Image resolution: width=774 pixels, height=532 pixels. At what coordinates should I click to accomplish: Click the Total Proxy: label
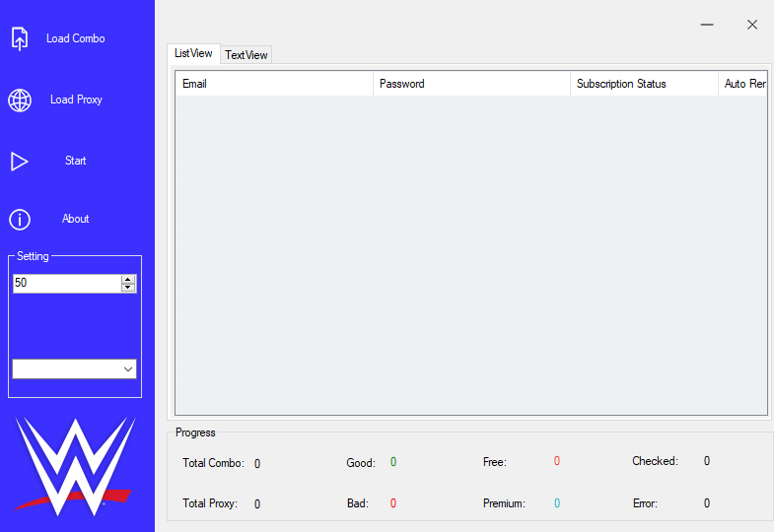[x=210, y=503]
